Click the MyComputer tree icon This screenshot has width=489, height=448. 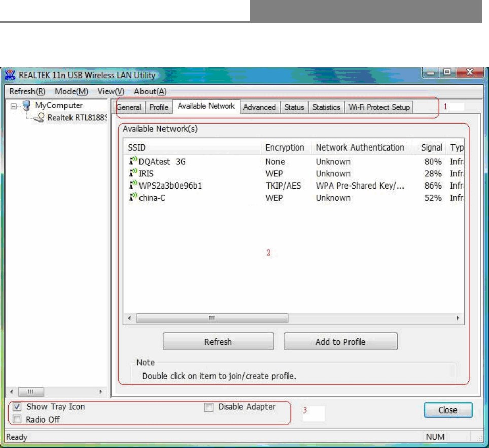pyautogui.click(x=26, y=106)
